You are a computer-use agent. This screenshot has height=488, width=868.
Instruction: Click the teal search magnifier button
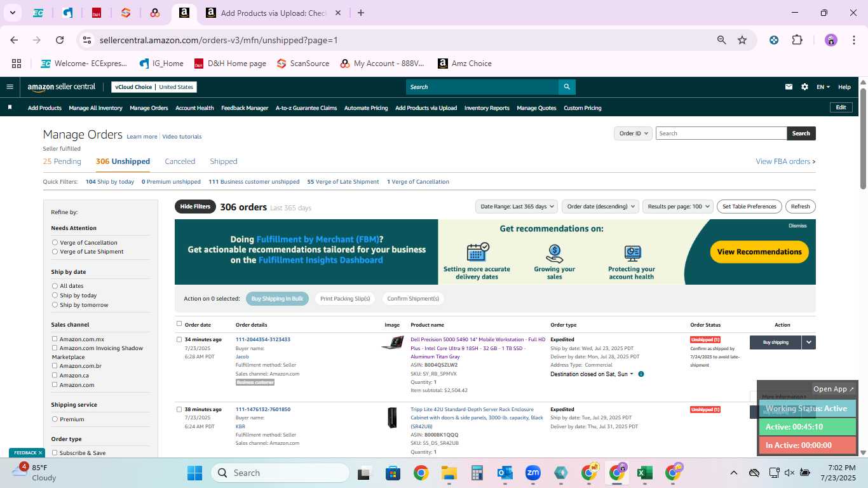coord(567,87)
